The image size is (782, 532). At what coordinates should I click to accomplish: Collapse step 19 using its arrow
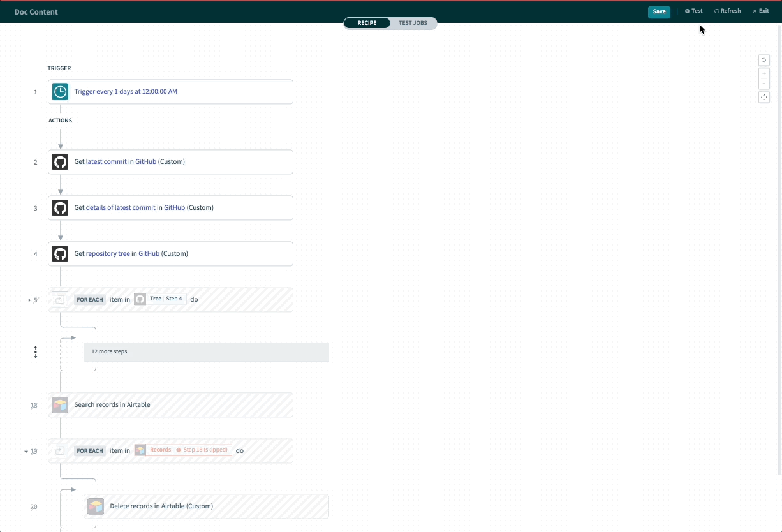[26, 452]
